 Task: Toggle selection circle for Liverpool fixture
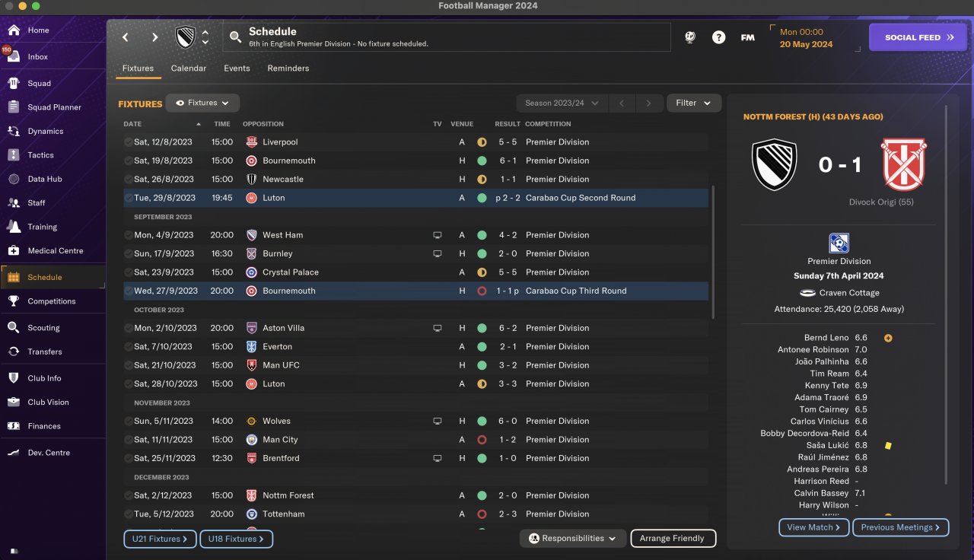click(x=128, y=142)
